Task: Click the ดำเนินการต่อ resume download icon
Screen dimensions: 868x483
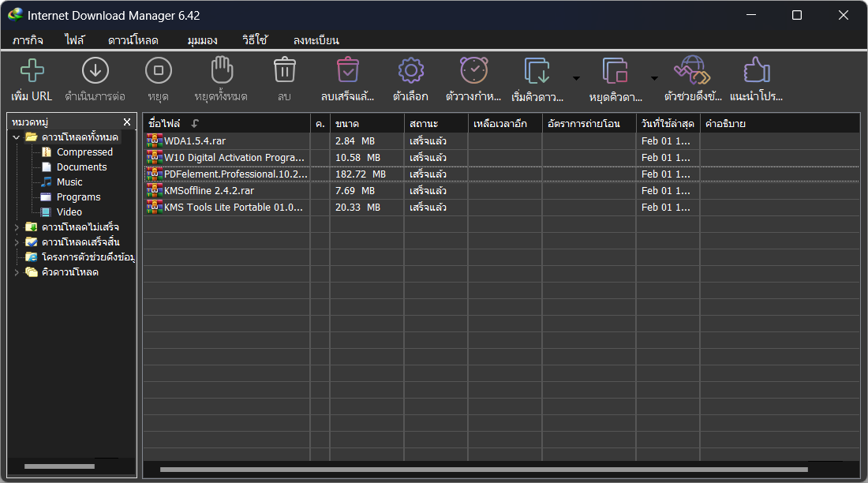Action: [95, 71]
